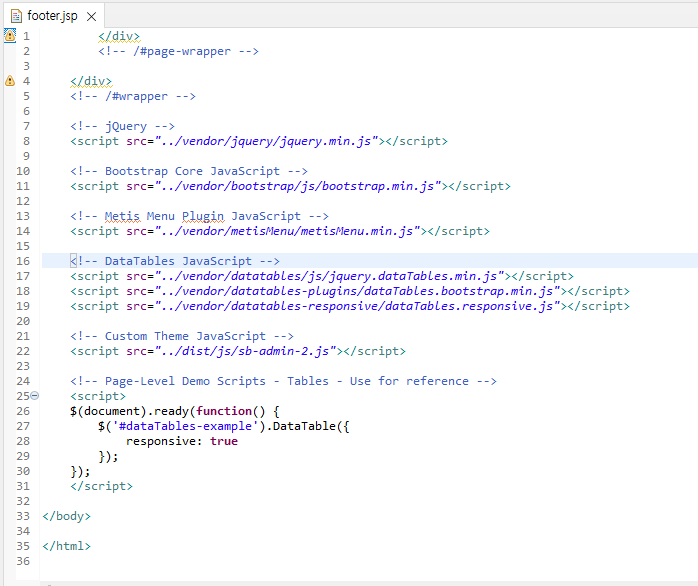
Task: Click the /#wrapper comment on line 5
Action: [133, 96]
